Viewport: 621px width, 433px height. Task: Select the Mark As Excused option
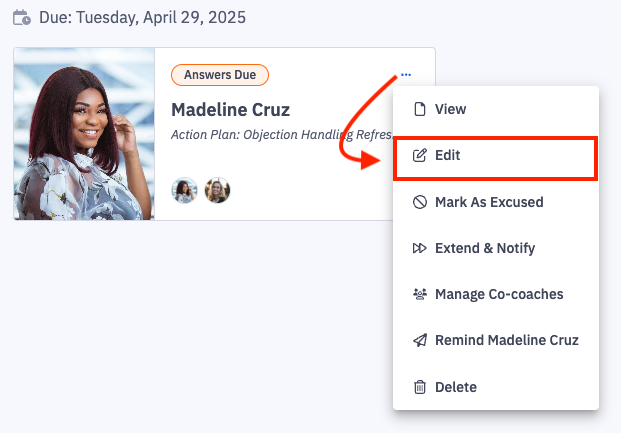coord(489,202)
